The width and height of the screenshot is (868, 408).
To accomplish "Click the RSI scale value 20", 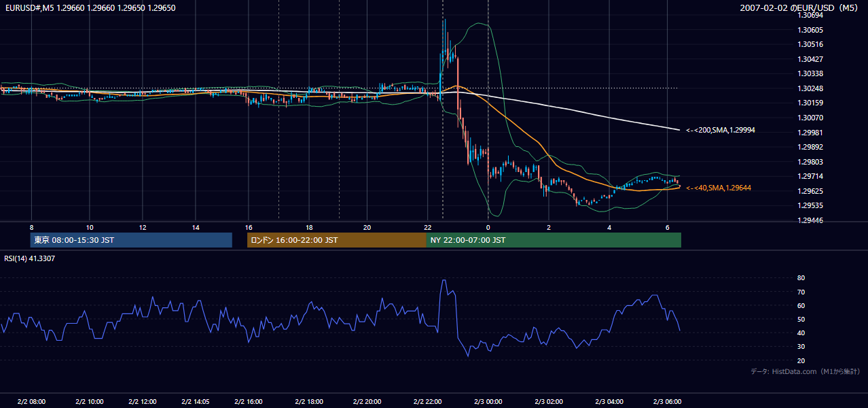I will click(x=801, y=360).
